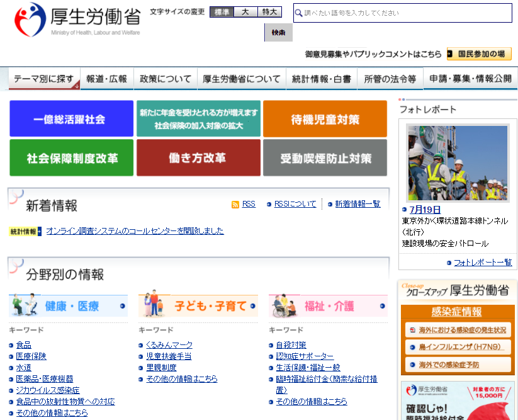
Task: Open 海外における感染症の発生状況 link
Action: click(x=458, y=330)
